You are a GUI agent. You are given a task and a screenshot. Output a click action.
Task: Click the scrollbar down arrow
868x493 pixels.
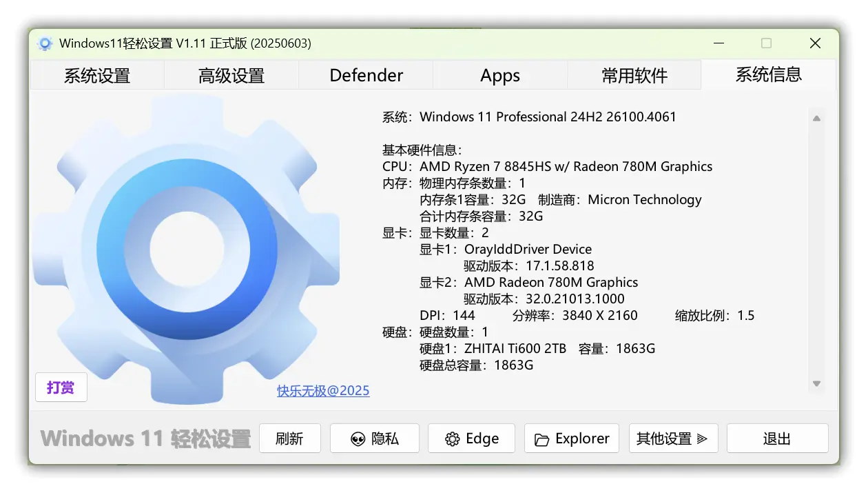pos(816,384)
